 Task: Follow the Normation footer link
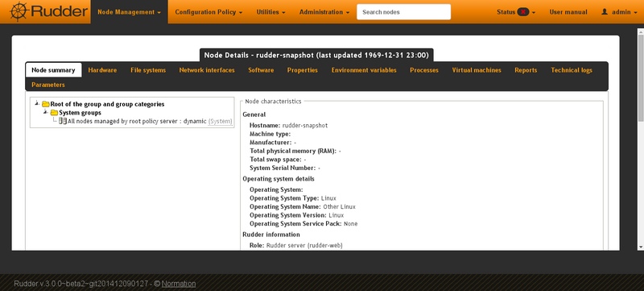[179, 284]
